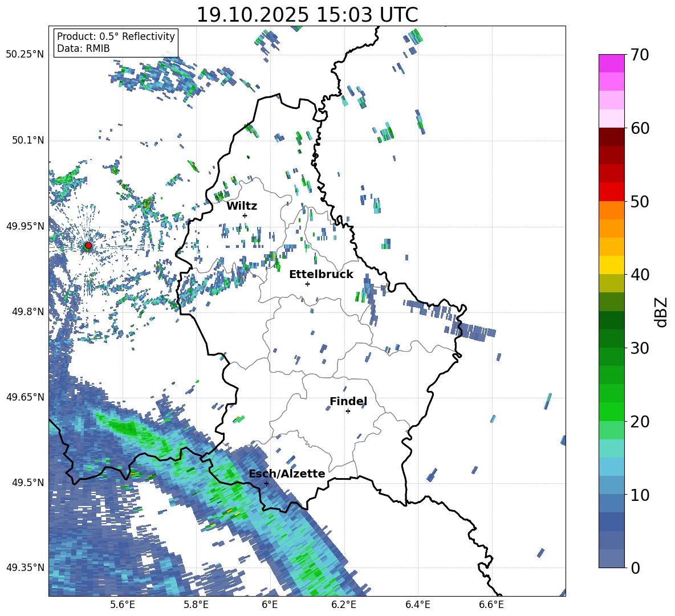Click the Ettelbruck station cross marker
675x616 pixels.
point(307,284)
